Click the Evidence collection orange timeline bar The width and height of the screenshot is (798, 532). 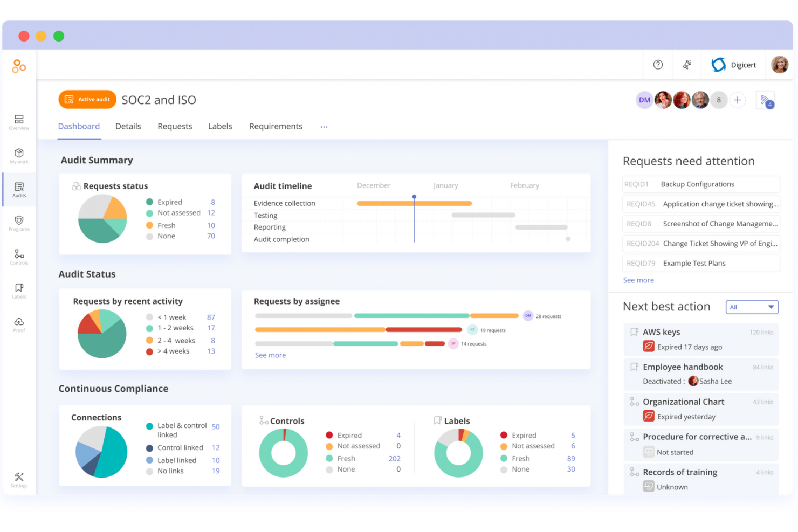pos(414,203)
